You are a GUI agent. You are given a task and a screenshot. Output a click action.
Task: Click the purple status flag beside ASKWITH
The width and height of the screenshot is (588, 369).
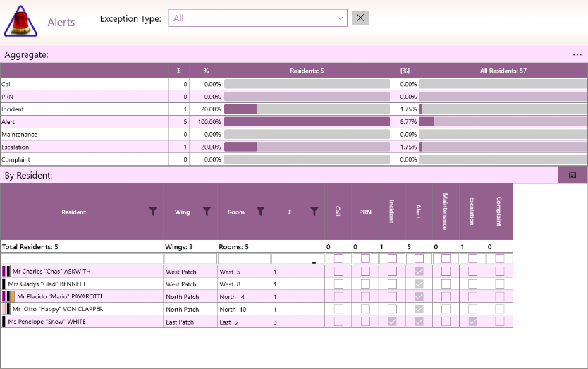[4, 272]
